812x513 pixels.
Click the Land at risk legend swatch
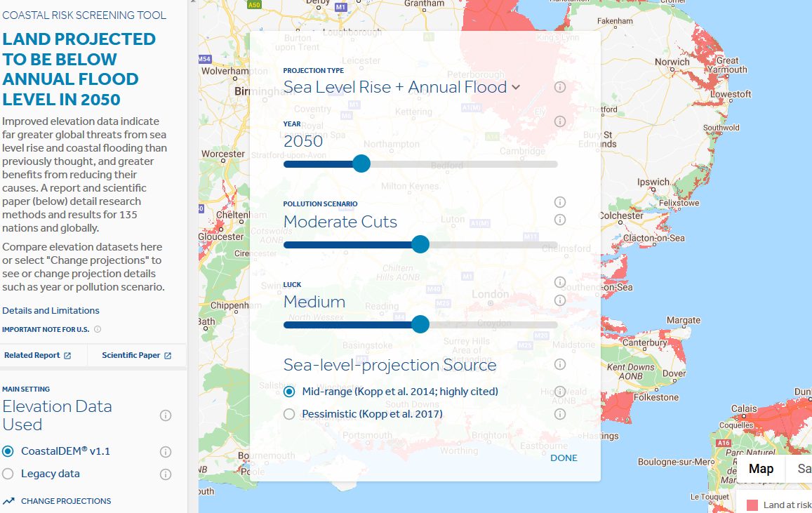752,505
